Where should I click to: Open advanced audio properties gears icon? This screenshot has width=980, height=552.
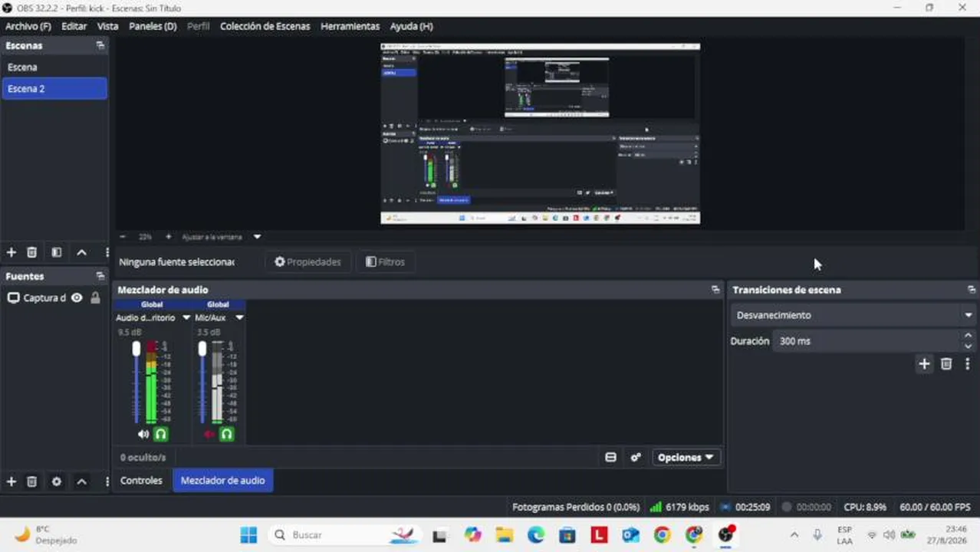pos(636,458)
